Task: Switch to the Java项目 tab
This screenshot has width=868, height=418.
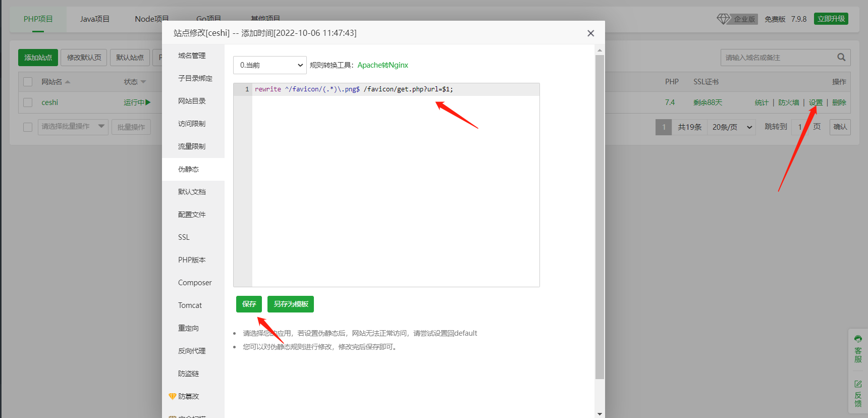Action: coord(94,19)
